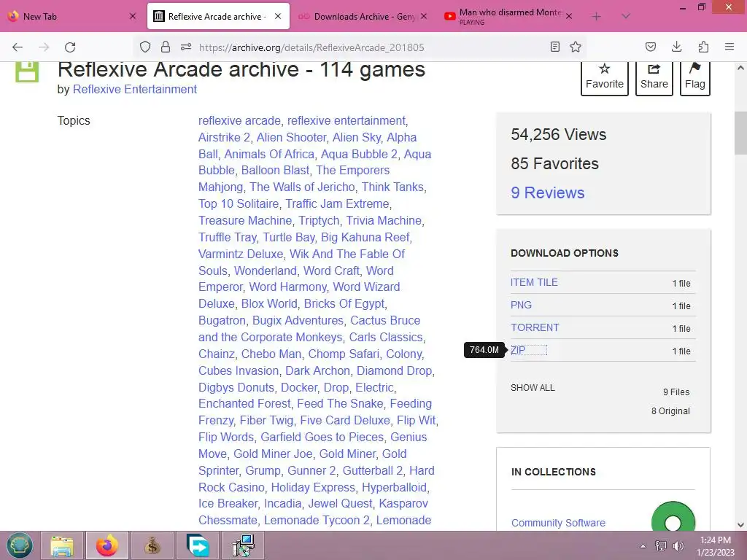747x560 pixels.
Task: Close the Downloads Archive tab
Action: tap(424, 16)
